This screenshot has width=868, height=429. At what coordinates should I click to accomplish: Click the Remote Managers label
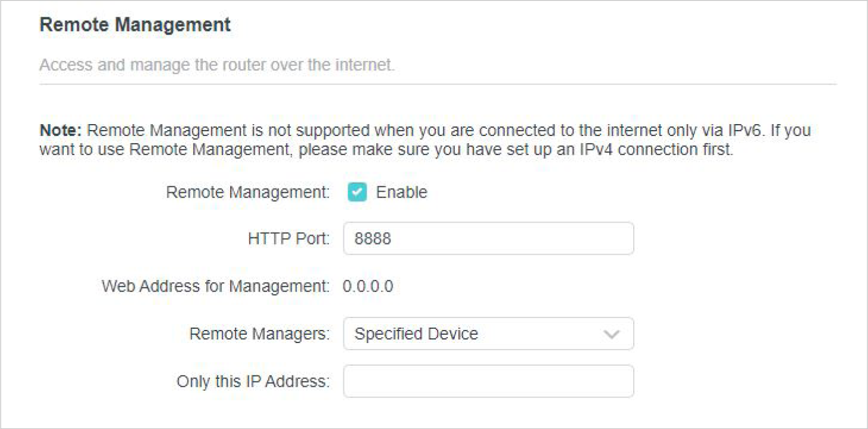click(259, 334)
